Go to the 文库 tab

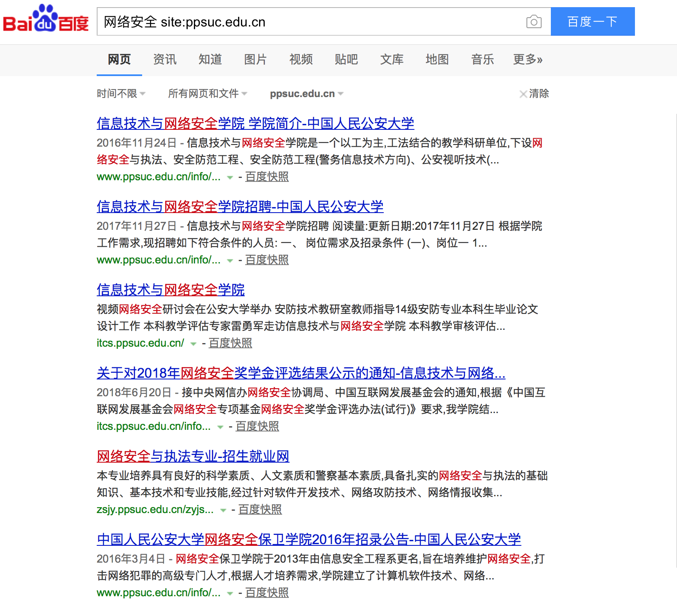click(392, 59)
